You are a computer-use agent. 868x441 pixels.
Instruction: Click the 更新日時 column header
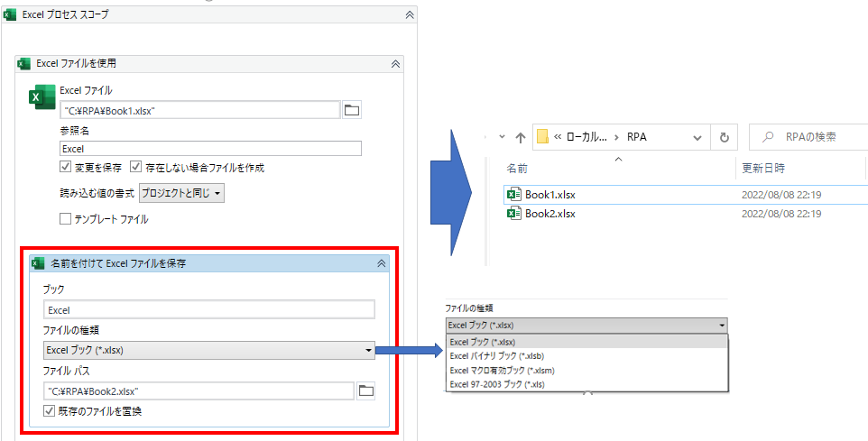(x=763, y=169)
